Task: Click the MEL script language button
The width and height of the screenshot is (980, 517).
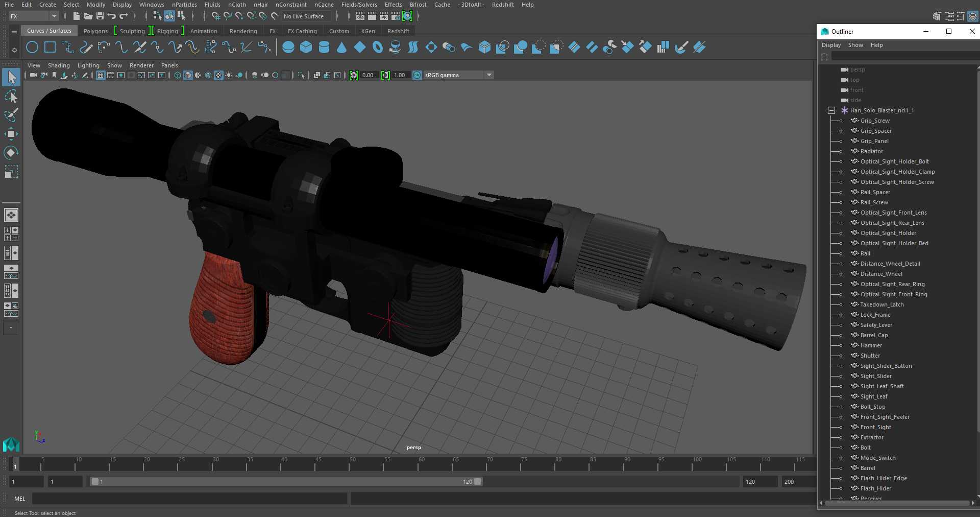Action: click(x=19, y=499)
